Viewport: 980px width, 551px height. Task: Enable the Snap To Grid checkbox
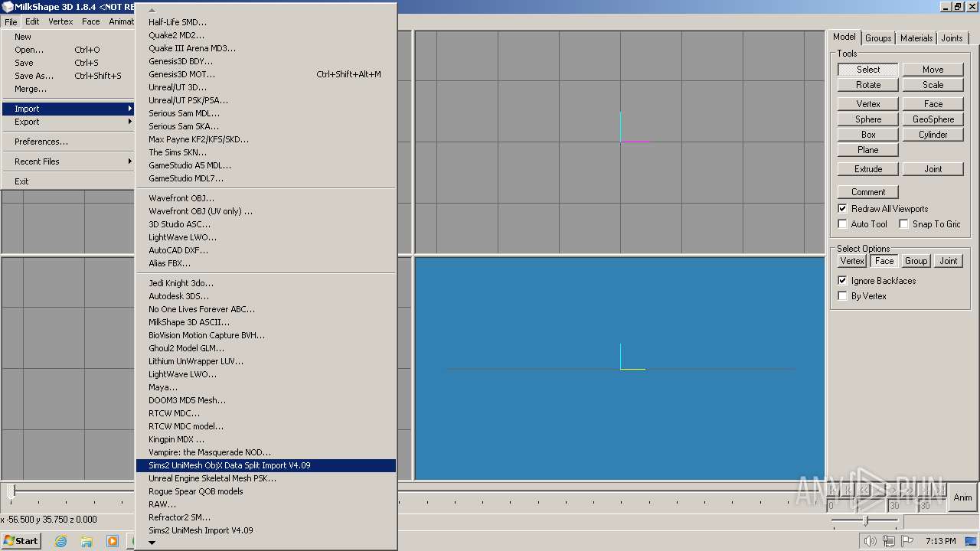[x=904, y=224]
